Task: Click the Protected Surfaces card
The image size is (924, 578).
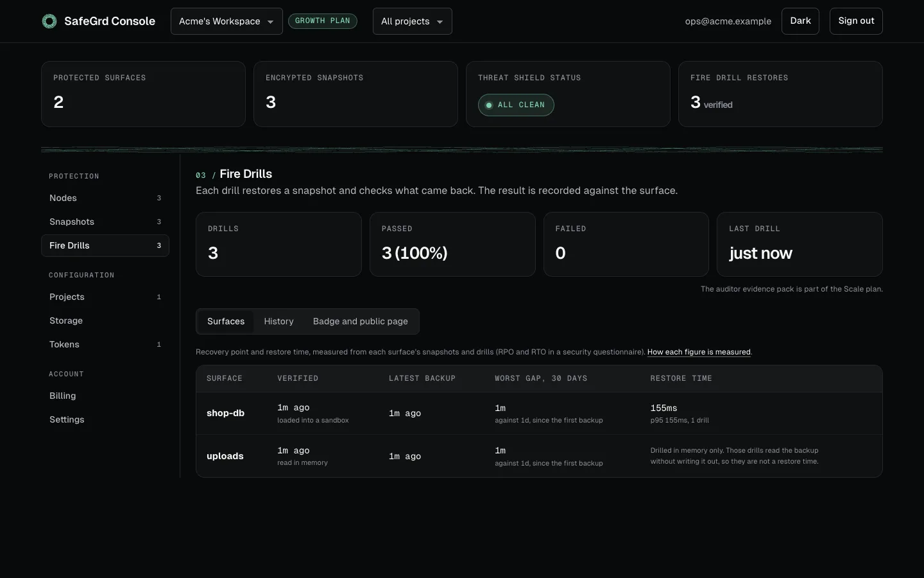Action: (x=143, y=94)
